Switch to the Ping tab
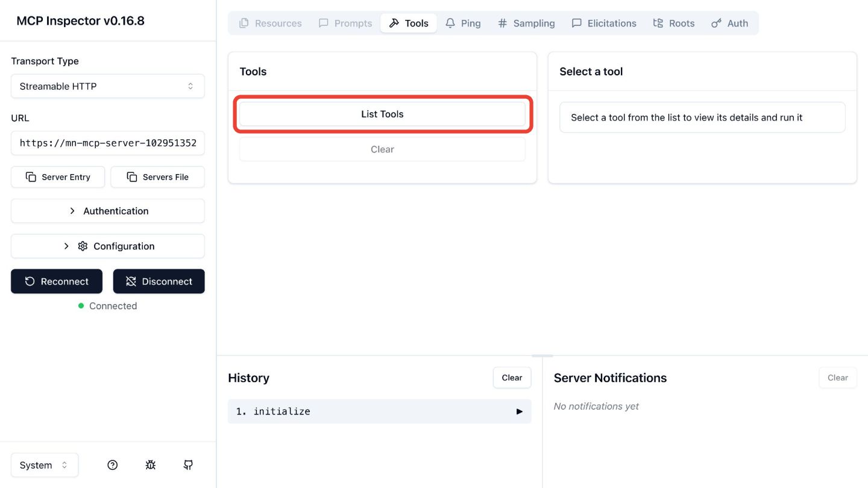Screen dimensions: 868x488 (463, 23)
